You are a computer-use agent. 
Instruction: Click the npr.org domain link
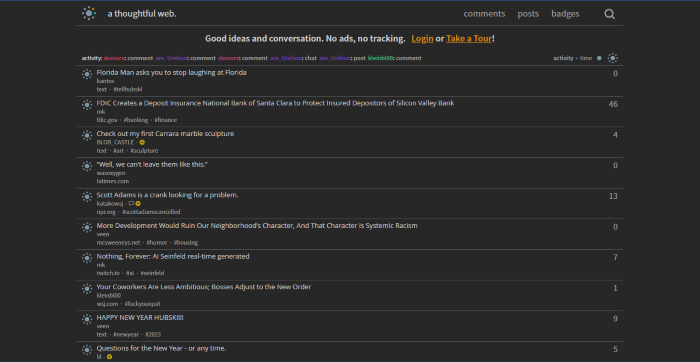(x=106, y=212)
